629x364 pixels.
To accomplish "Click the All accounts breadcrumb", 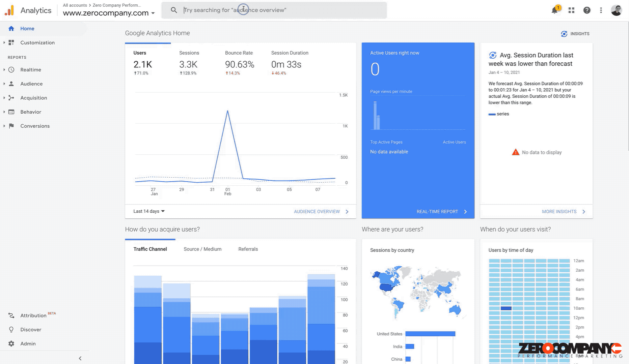I will coord(75,5).
